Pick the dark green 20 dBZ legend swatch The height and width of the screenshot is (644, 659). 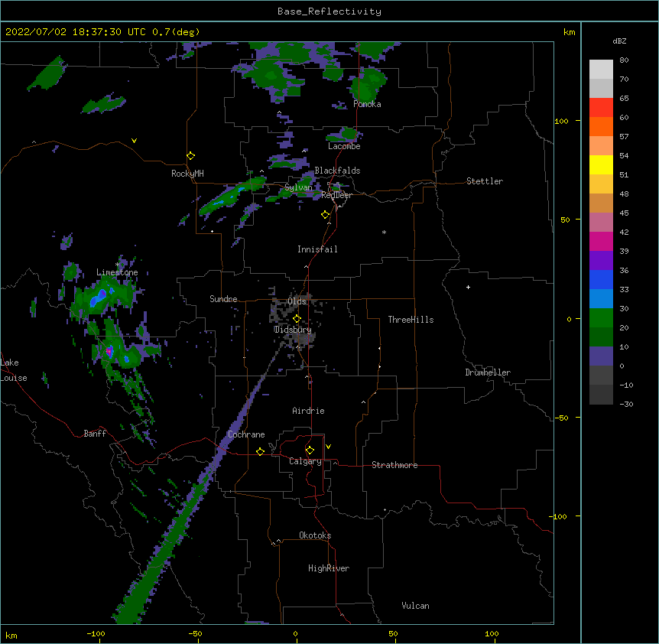click(601, 337)
